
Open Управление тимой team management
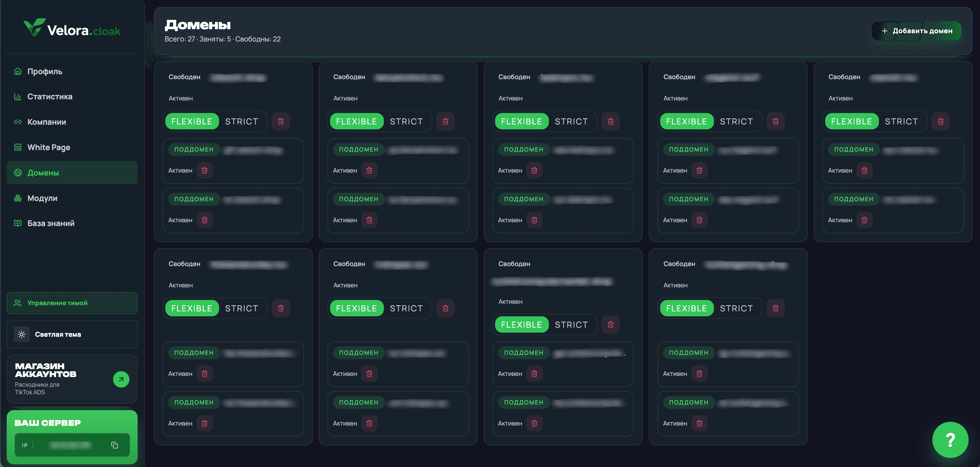(72, 303)
